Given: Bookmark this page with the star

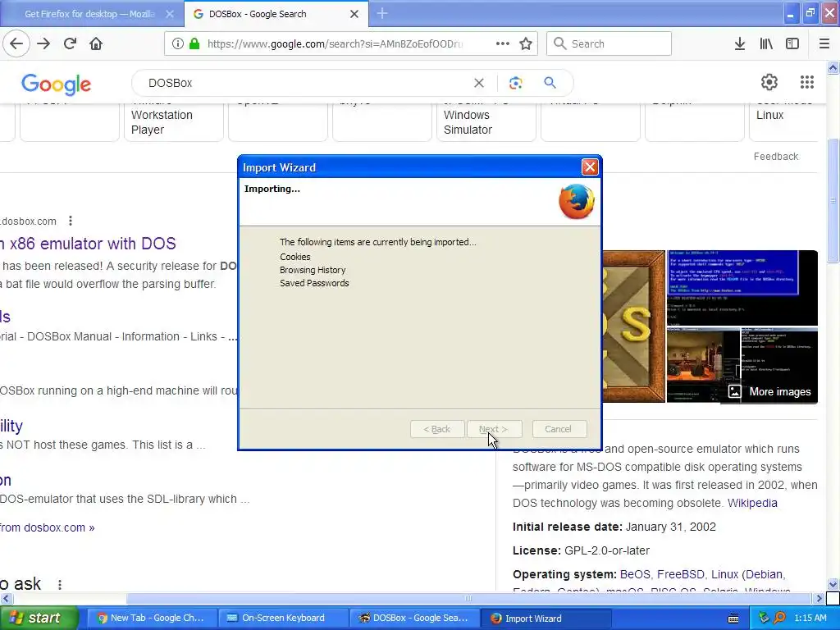Looking at the screenshot, I should coord(526,43).
